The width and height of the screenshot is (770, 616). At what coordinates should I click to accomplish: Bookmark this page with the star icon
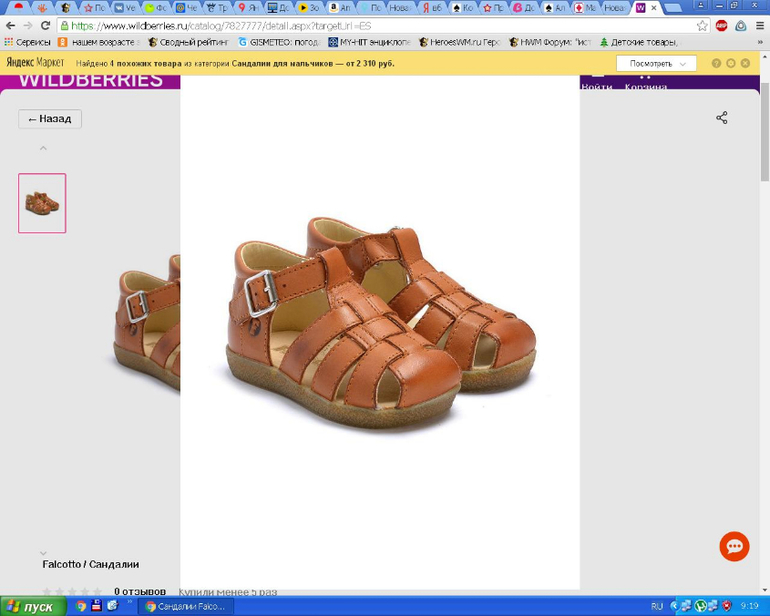(702, 26)
